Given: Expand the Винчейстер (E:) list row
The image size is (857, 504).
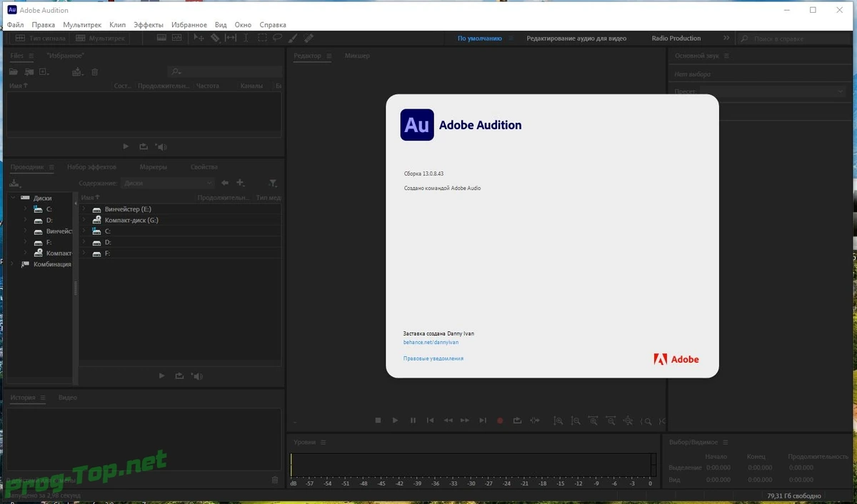Looking at the screenshot, I should 84,209.
